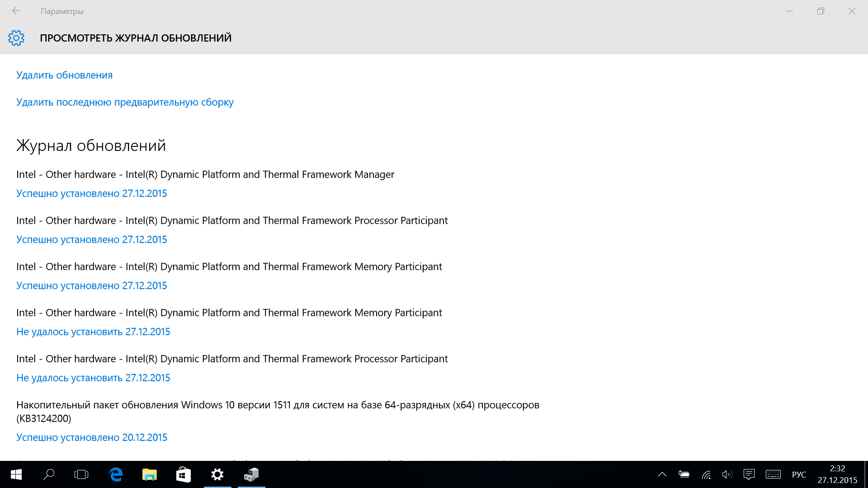Click the Show desktop strip at the taskbar's end
This screenshot has height=488, width=868.
click(x=866, y=474)
